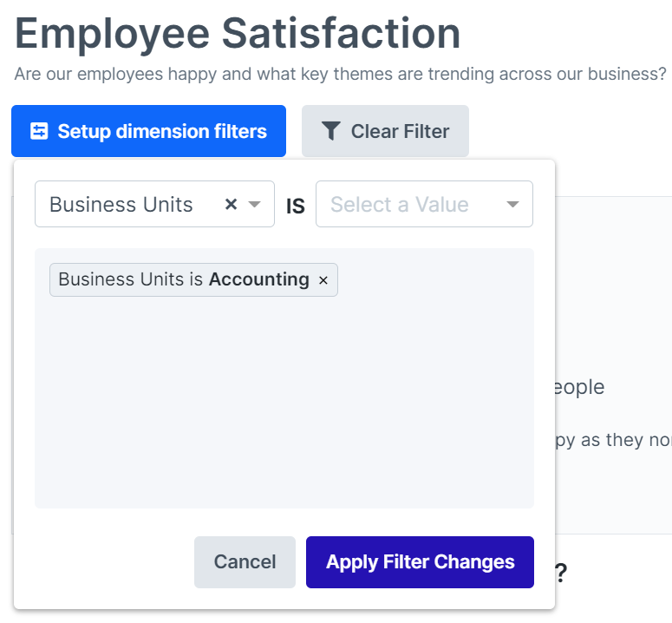672x623 pixels.
Task: Click the funnel icon on Clear Filter
Action: coord(331,132)
